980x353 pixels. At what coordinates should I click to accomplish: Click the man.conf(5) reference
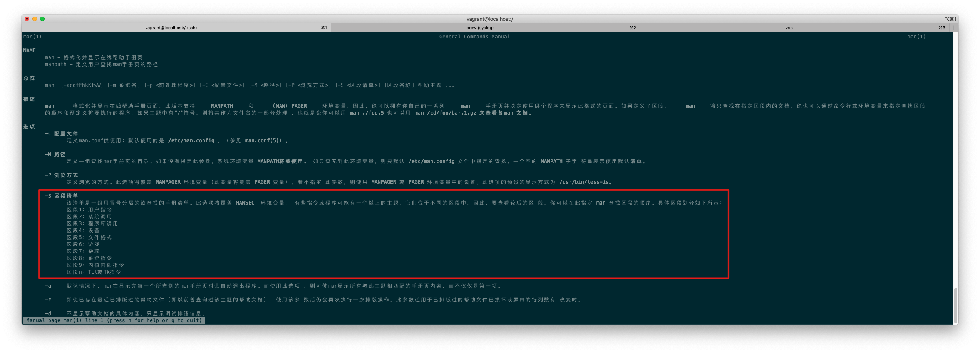pos(263,140)
